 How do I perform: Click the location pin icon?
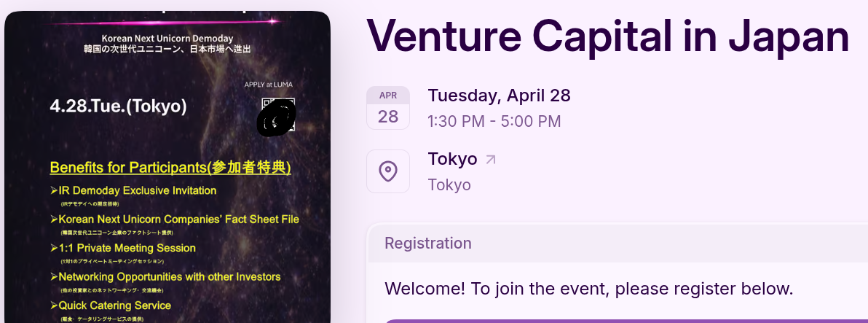pos(388,171)
